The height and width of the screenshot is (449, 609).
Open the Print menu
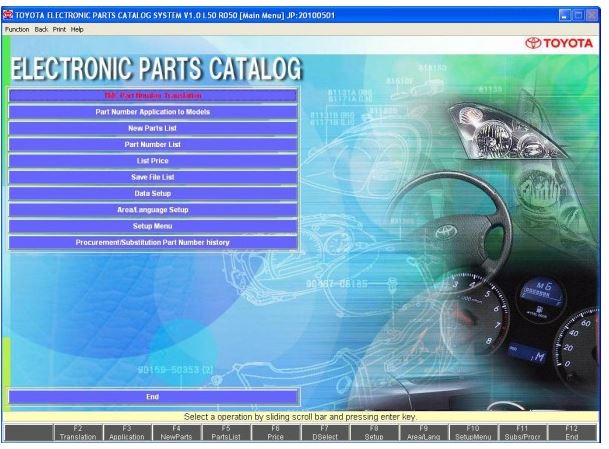(x=60, y=29)
